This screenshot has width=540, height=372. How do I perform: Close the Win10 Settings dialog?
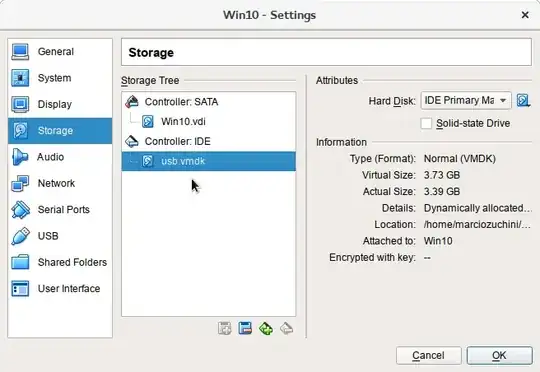[x=525, y=15]
